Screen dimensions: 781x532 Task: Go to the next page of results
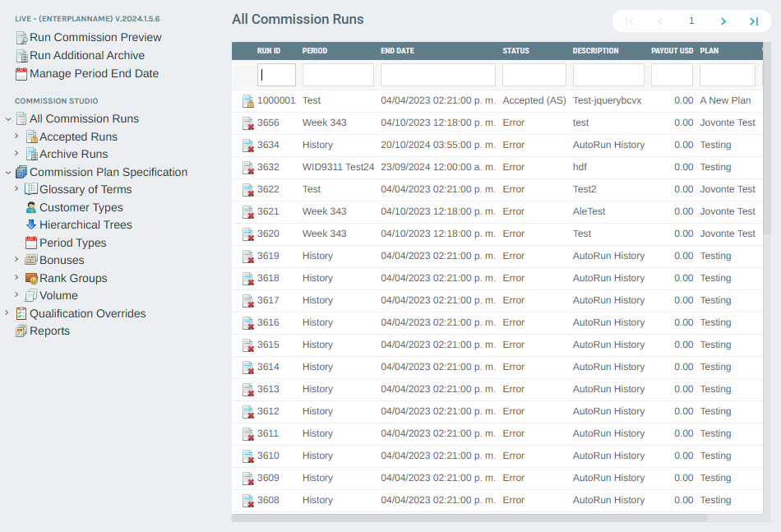tap(723, 21)
